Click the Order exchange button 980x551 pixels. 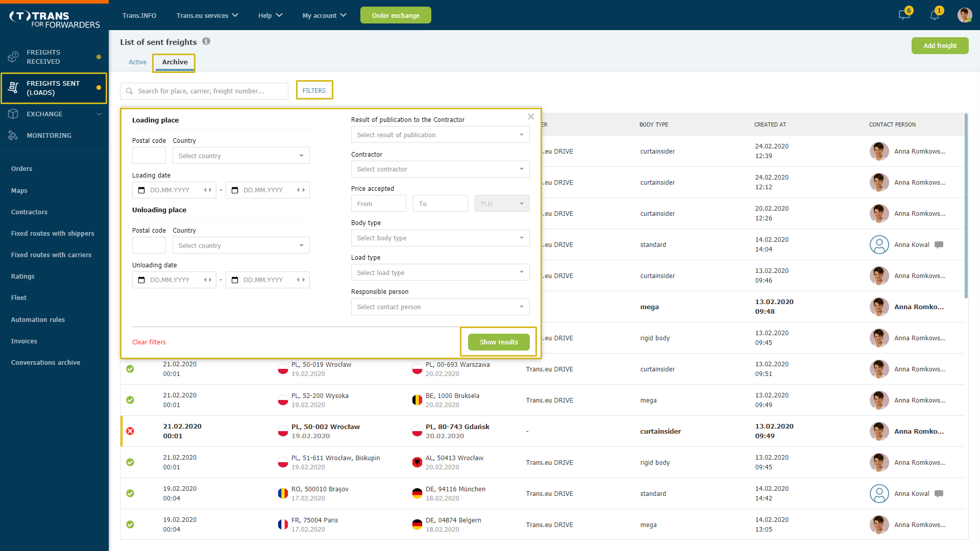click(396, 15)
